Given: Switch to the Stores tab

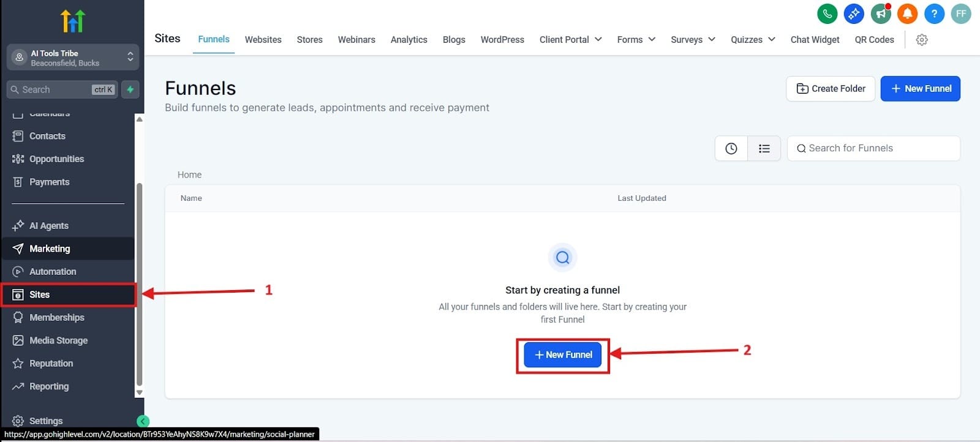Looking at the screenshot, I should (310, 40).
